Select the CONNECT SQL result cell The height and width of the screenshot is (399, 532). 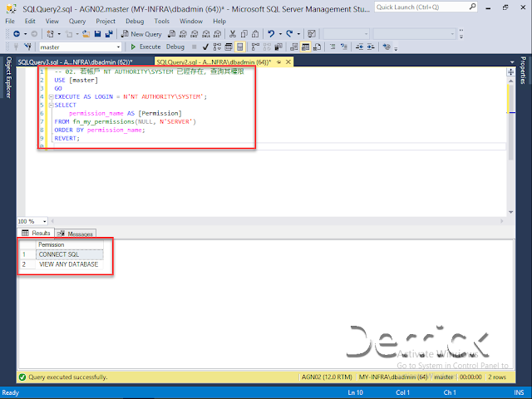(x=70, y=254)
